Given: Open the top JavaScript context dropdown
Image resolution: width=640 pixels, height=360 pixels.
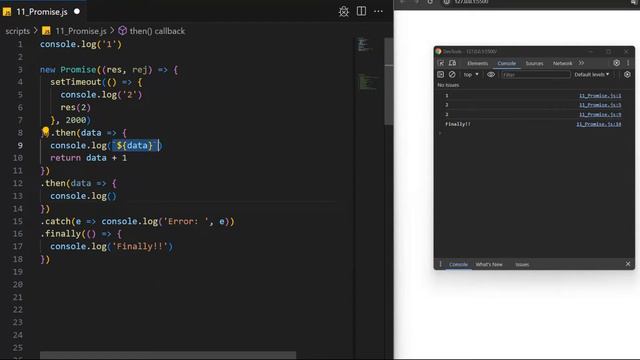Looking at the screenshot, I should click(471, 75).
